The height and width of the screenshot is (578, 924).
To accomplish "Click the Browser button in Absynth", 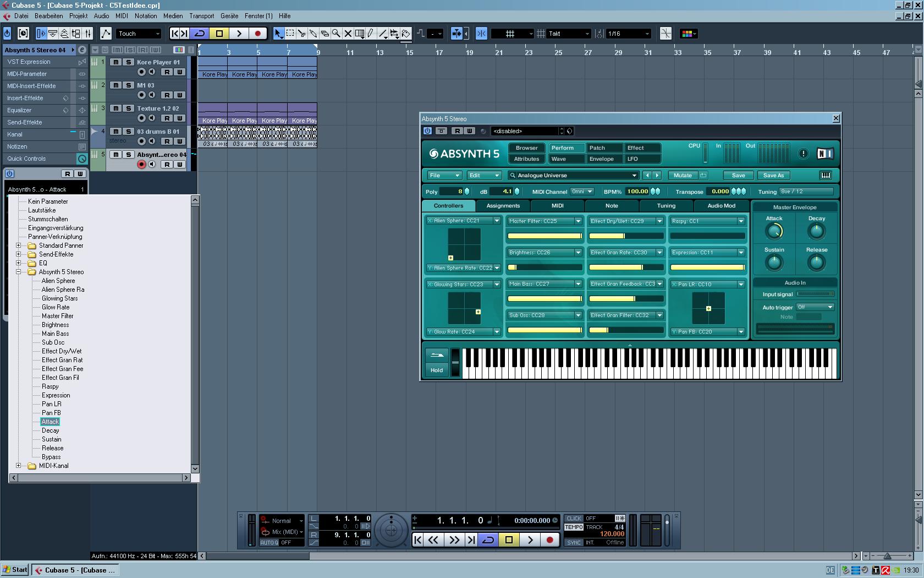I will [x=526, y=148].
